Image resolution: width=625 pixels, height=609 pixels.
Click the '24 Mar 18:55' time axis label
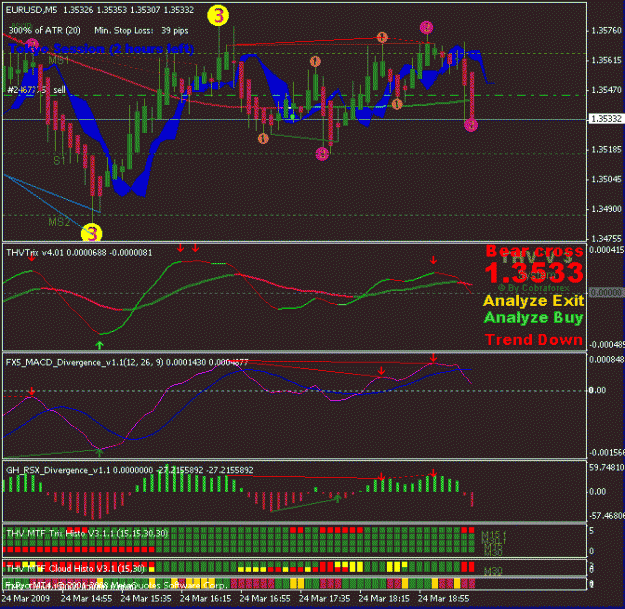pyautogui.click(x=443, y=599)
